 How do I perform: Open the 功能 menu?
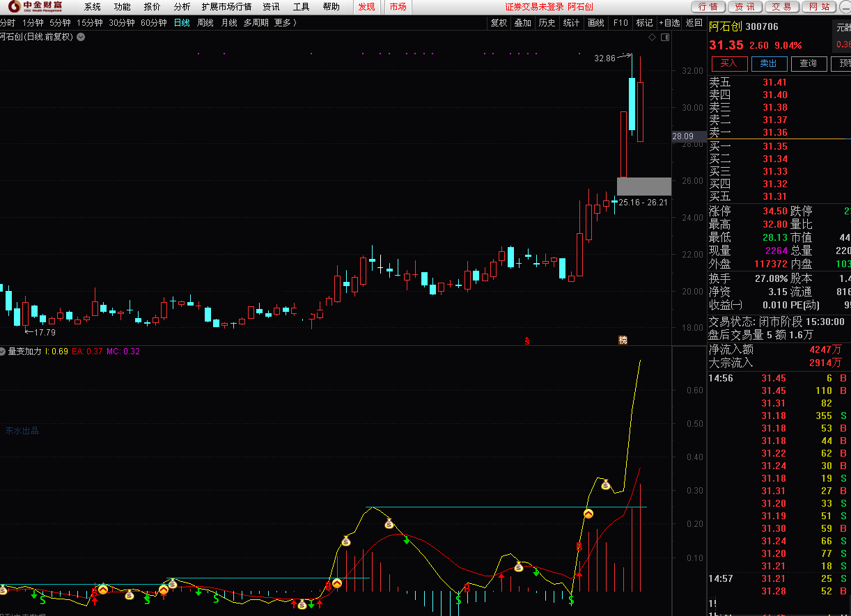122,7
